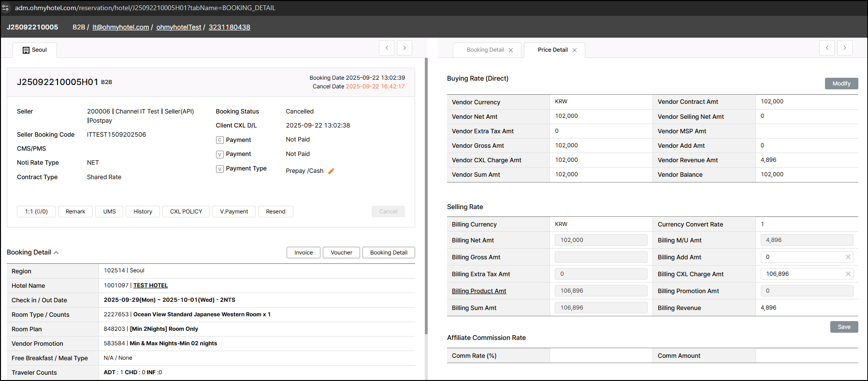
Task: Click the site settings icon in the address bar
Action: [x=6, y=8]
